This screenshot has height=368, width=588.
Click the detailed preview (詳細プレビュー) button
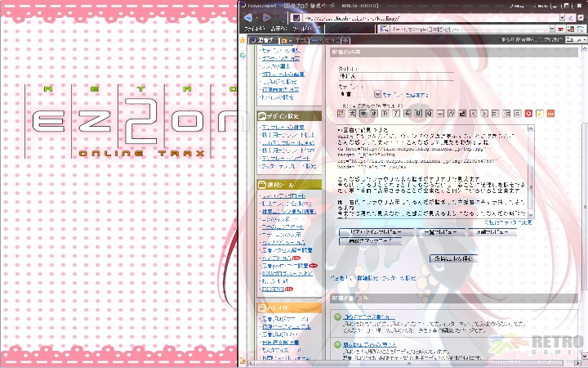[x=492, y=232]
